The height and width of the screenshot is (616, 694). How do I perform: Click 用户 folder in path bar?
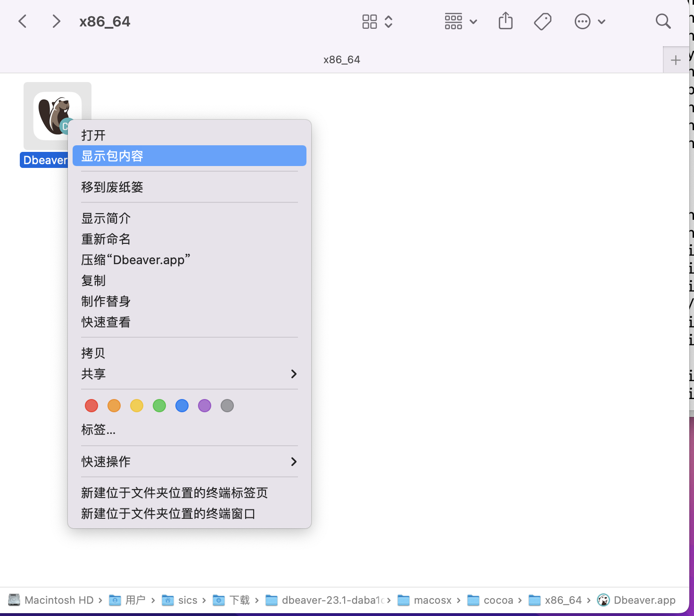[127, 600]
